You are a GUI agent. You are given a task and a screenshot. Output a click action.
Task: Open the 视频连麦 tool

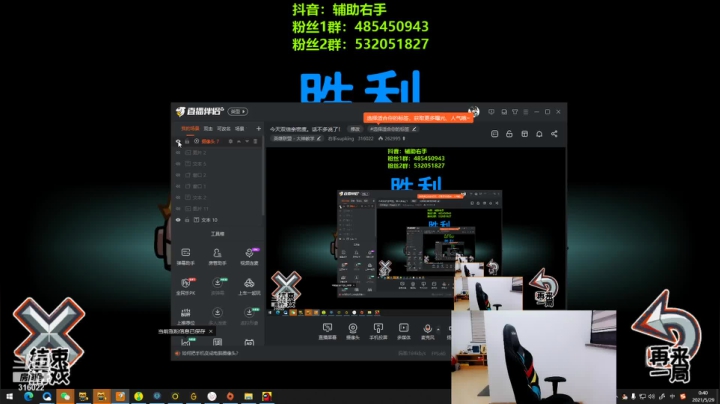point(249,256)
